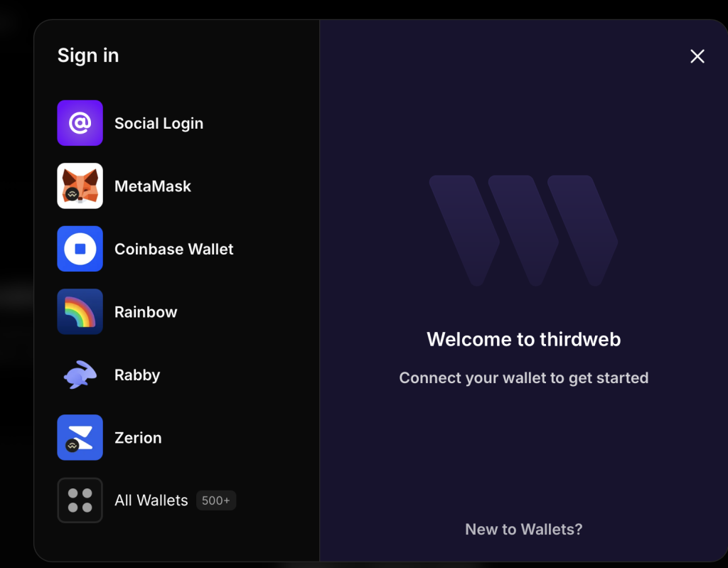728x568 pixels.
Task: Select the Rainbow wallet name
Action: (146, 312)
